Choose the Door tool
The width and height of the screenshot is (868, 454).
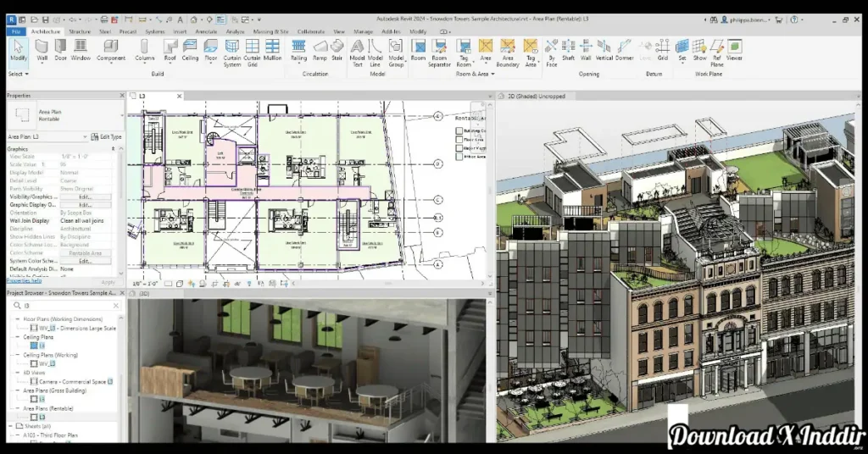(60, 50)
